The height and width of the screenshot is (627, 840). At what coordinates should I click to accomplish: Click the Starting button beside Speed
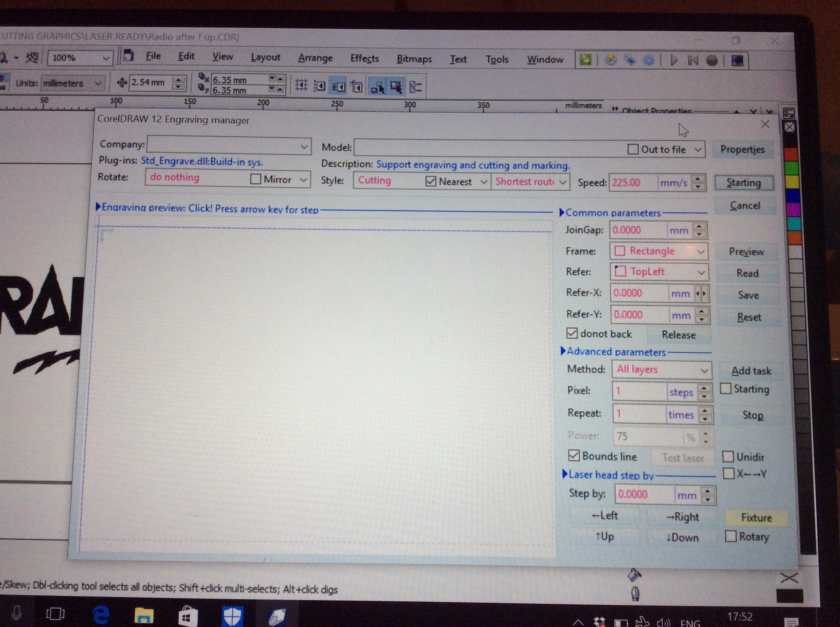coord(743,183)
